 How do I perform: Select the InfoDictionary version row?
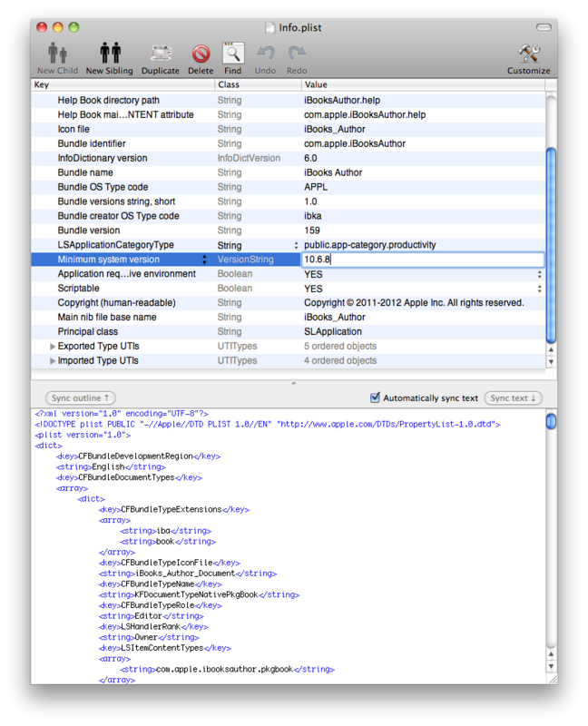pos(288,158)
